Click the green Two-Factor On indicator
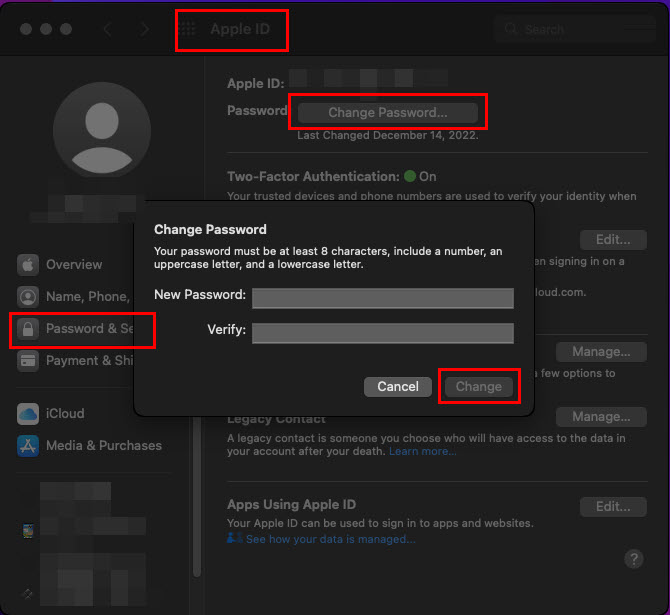 410,176
